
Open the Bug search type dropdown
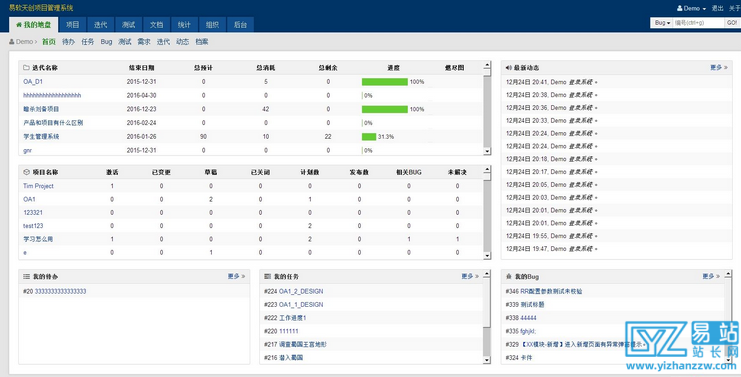click(662, 23)
